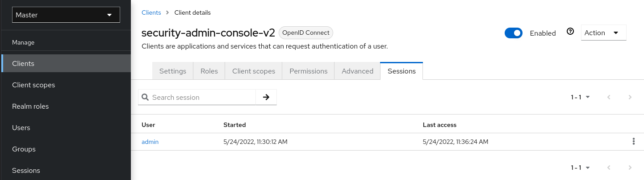Screen dimensions: 644x180
Task: Click the search magnifier icon
Action: point(145,97)
